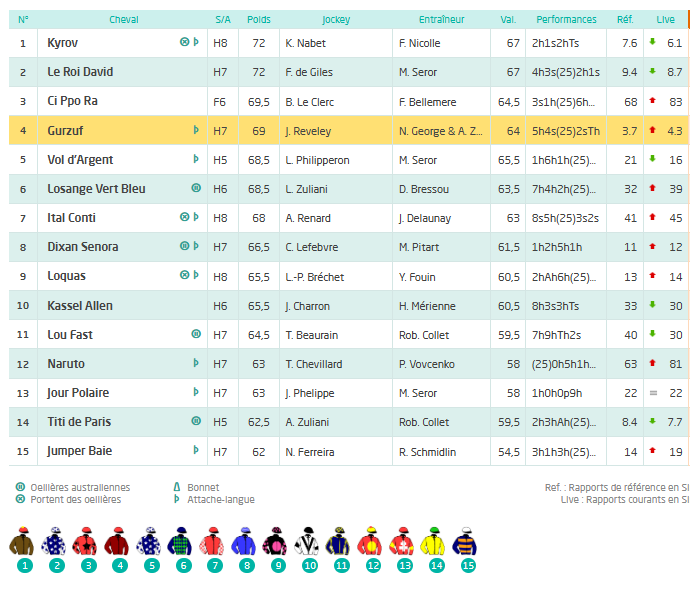The height and width of the screenshot is (595, 690).
Task: Click the red up arrow in Ci Ppo Ra's row
Action: pos(652,102)
